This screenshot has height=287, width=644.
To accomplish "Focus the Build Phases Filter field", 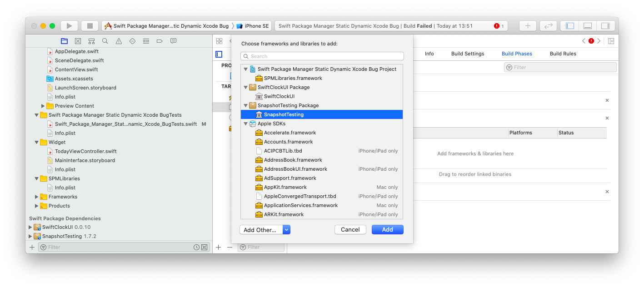I will pos(560,67).
